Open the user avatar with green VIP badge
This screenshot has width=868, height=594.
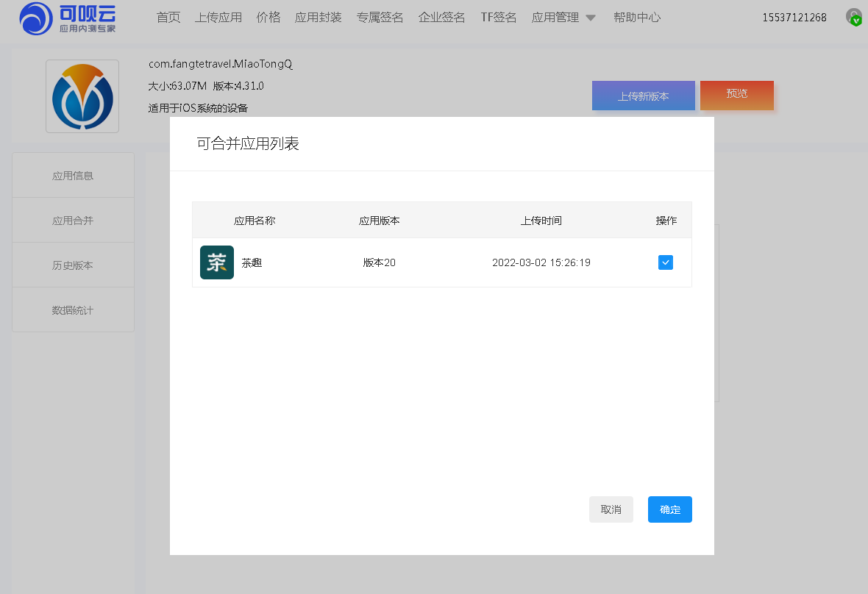coord(853,16)
